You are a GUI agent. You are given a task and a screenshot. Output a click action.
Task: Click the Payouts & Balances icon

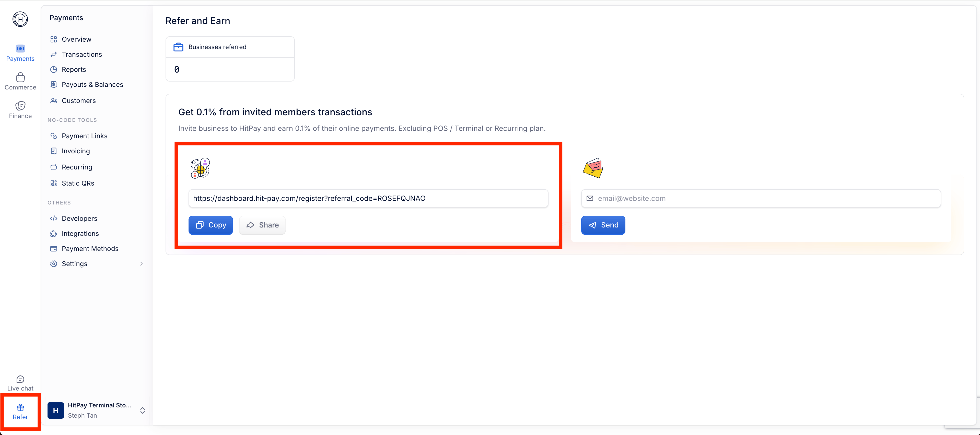[54, 85]
